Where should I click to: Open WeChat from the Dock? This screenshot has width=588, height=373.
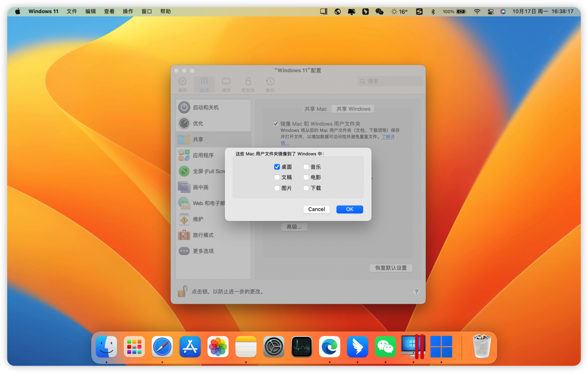[x=385, y=347]
